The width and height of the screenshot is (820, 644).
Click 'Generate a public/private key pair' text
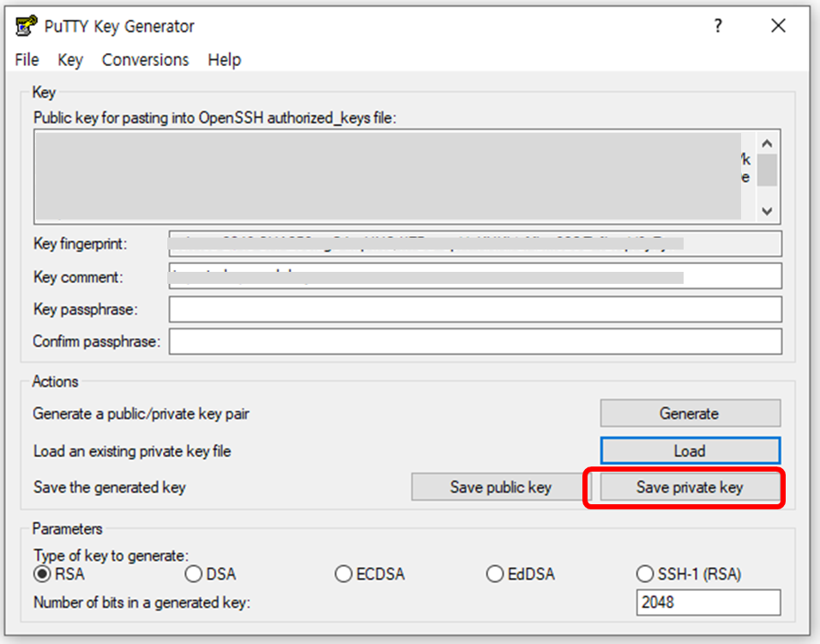pos(142,414)
